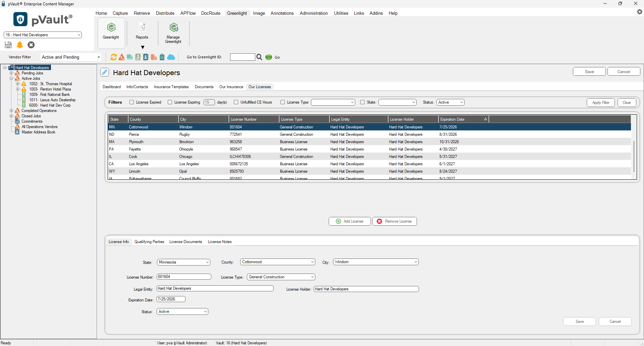Viewport: 644px width, 346px height.
Task: Click the Hard Hat Developers building icon
Action: click(x=11, y=67)
